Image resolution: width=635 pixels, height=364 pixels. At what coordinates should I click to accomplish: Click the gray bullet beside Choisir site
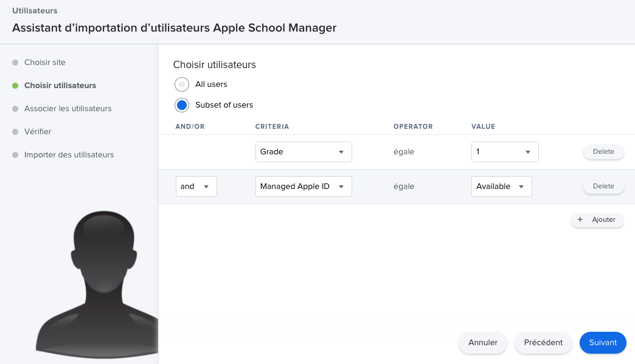click(15, 63)
